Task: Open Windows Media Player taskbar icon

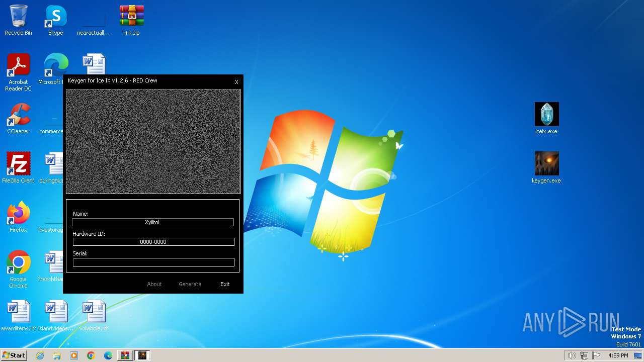Action: 74,355
